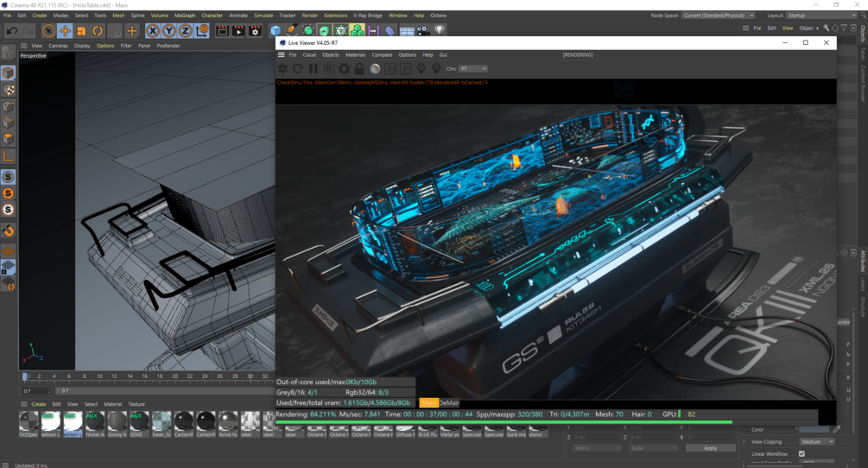Toggle the X axis lock
The width and height of the screenshot is (868, 468).
[153, 31]
